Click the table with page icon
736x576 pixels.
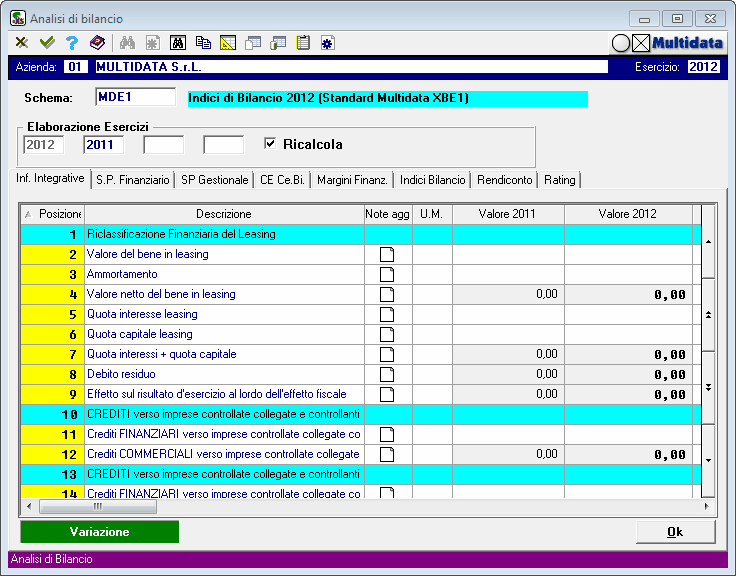253,43
